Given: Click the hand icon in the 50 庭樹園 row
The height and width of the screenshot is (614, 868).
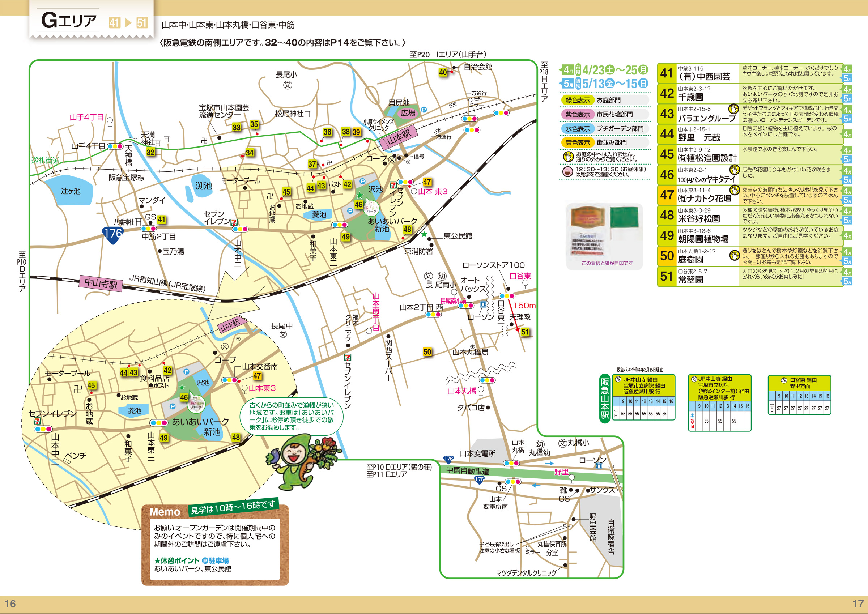Looking at the screenshot, I should pos(734,255).
